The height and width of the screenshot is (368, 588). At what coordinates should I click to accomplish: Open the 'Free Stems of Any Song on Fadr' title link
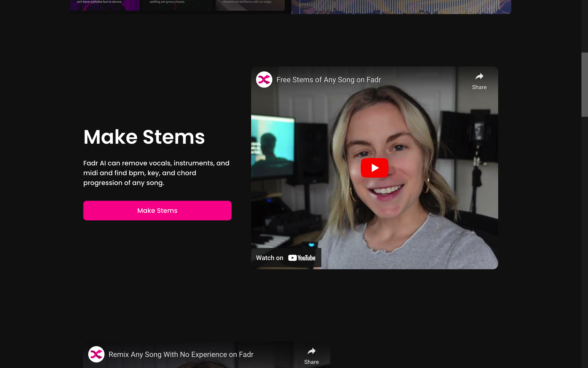329,80
